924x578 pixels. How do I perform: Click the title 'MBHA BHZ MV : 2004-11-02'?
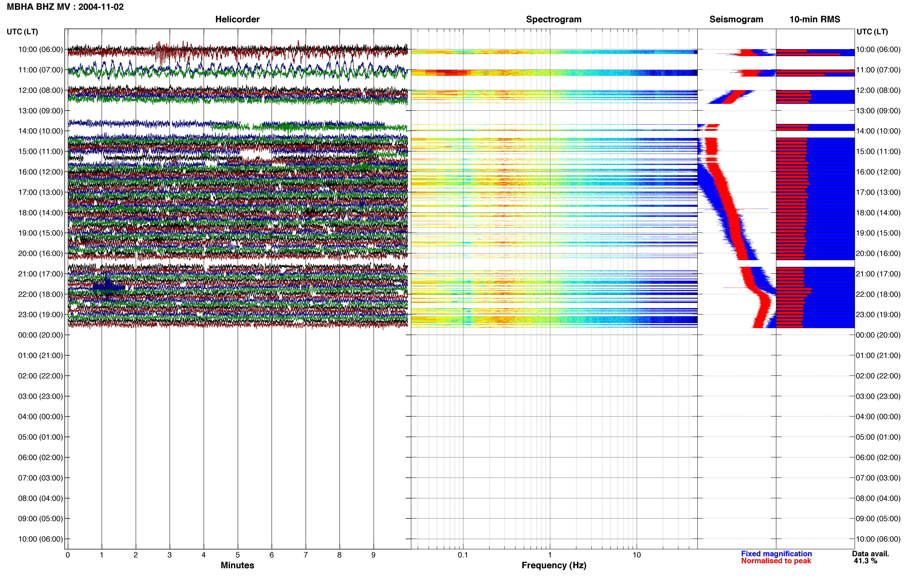(x=65, y=7)
